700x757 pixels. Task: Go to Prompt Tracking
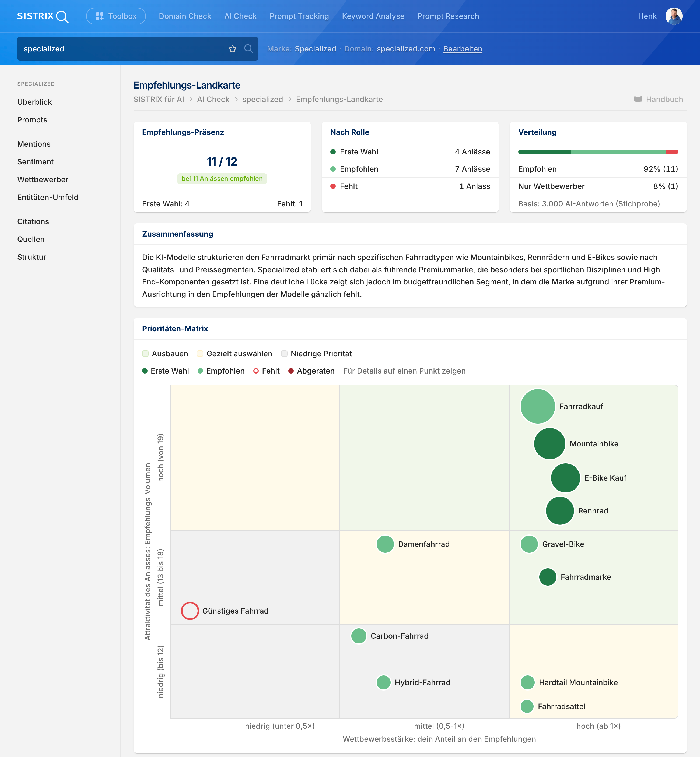tap(299, 16)
